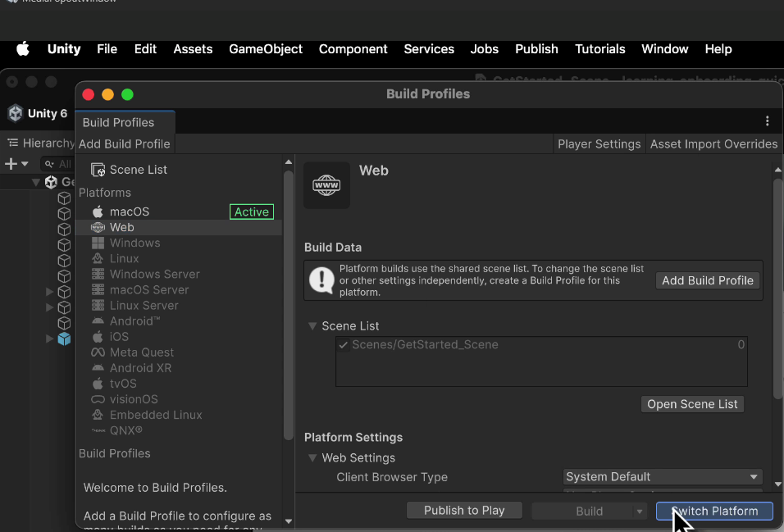Collapse the Web Settings foldout
Viewport: 784px width, 532px height.
tap(312, 458)
